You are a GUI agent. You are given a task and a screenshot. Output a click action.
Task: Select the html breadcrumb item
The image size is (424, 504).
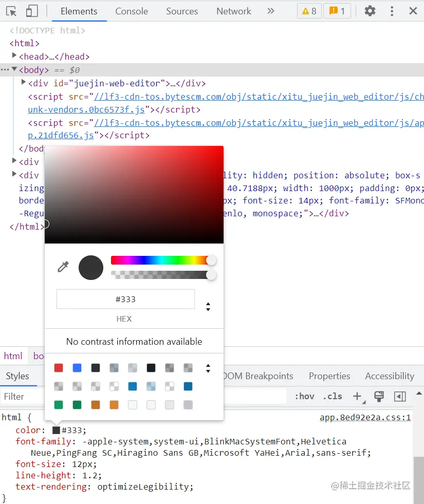click(x=13, y=356)
